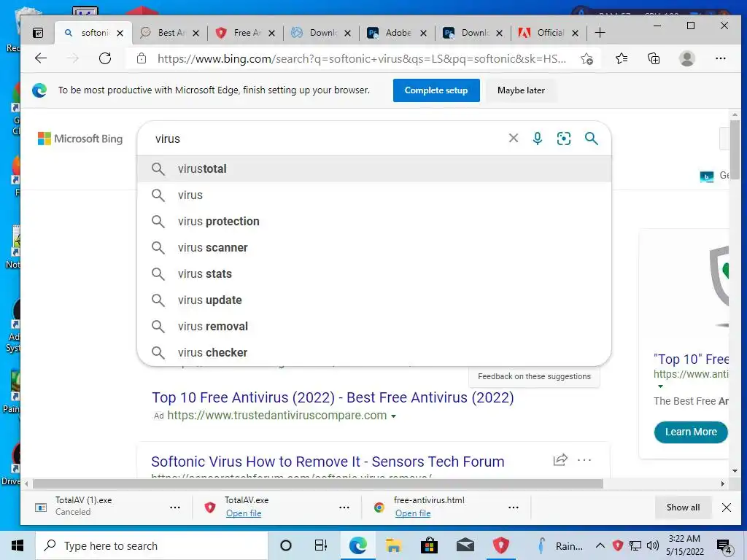Open Softonic Virus How to Remove It
Image resolution: width=747 pixels, height=560 pixels.
[x=328, y=461]
